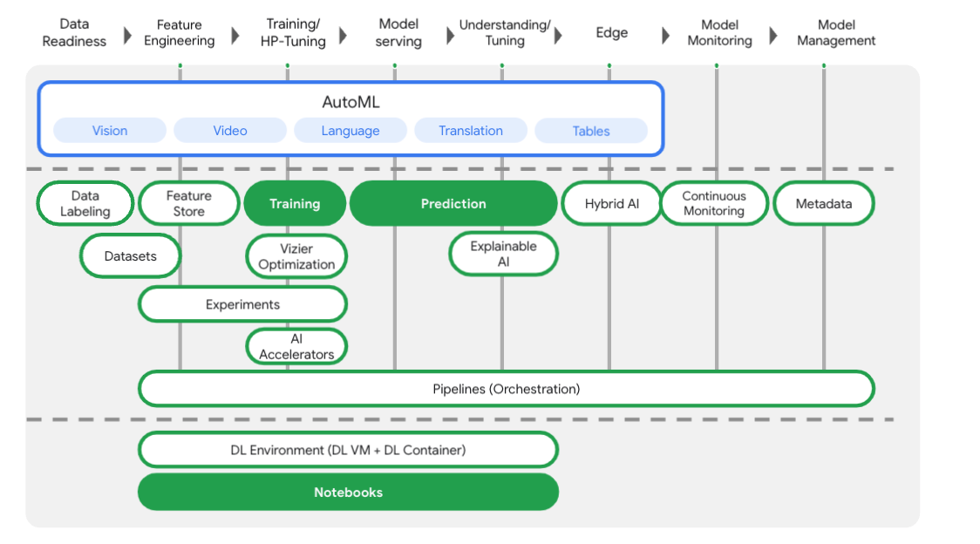Open the Feature Store box
Screen dimensions: 980x544
(188, 203)
